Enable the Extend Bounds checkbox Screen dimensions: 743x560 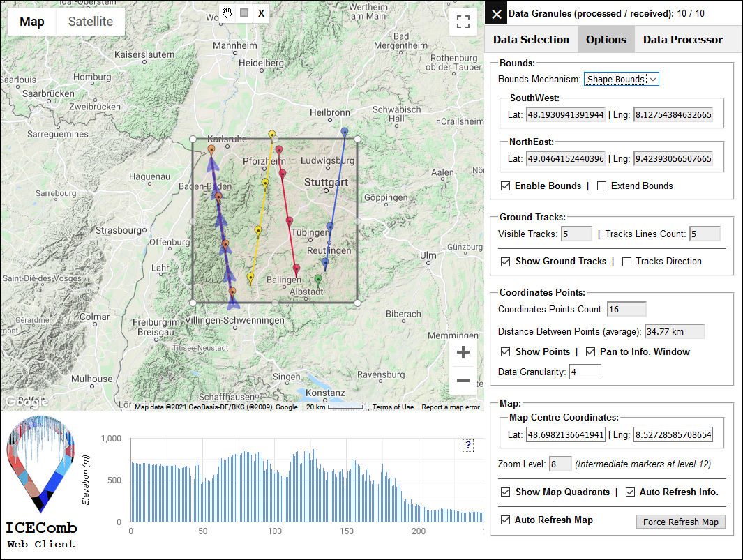601,186
